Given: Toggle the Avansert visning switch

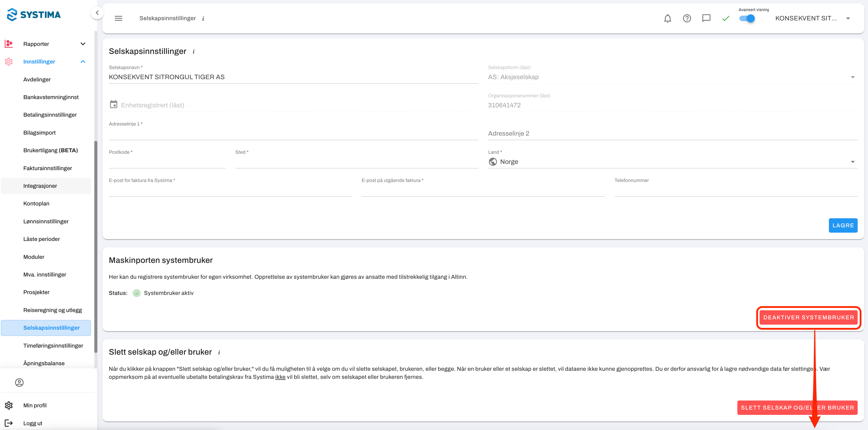Looking at the screenshot, I should point(747,18).
